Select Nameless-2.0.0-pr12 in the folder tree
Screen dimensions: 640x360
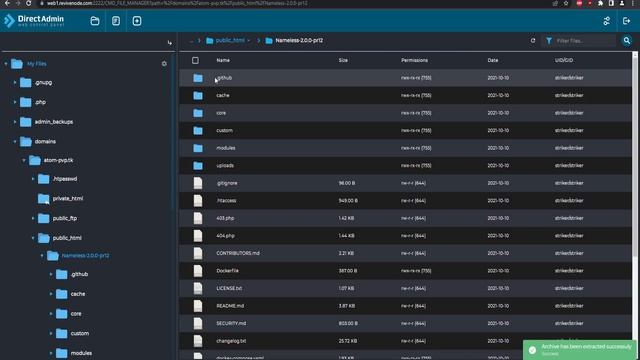tap(85, 256)
